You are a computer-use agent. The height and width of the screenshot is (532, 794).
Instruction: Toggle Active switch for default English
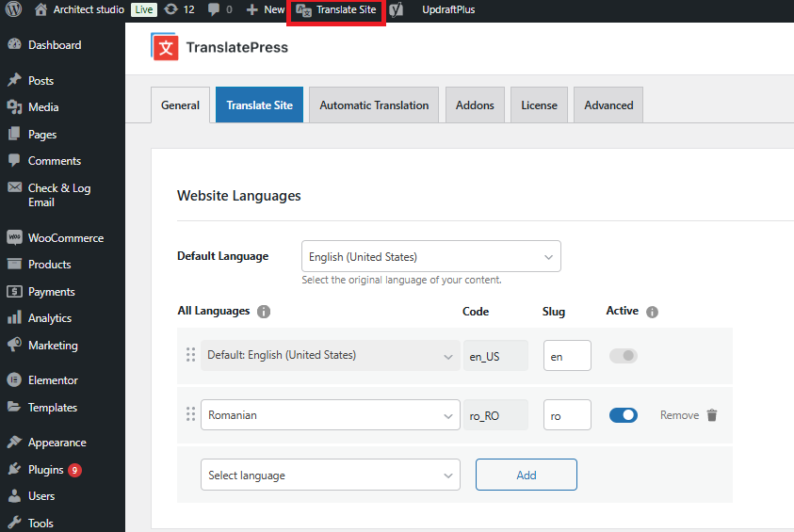point(624,356)
